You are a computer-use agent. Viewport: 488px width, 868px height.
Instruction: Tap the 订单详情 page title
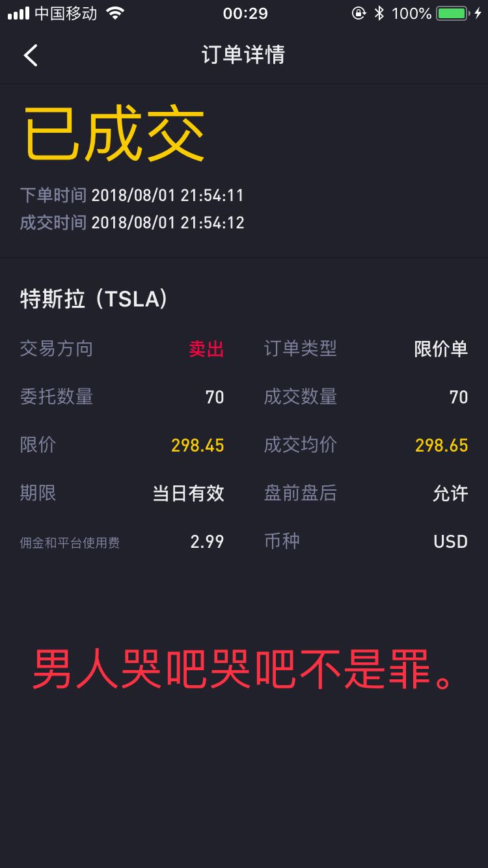pyautogui.click(x=243, y=55)
